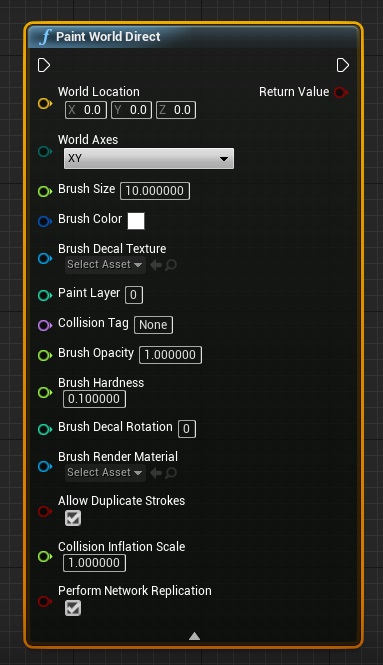Collapse the node's advanced pins arrow
383x665 pixels.
click(194, 636)
